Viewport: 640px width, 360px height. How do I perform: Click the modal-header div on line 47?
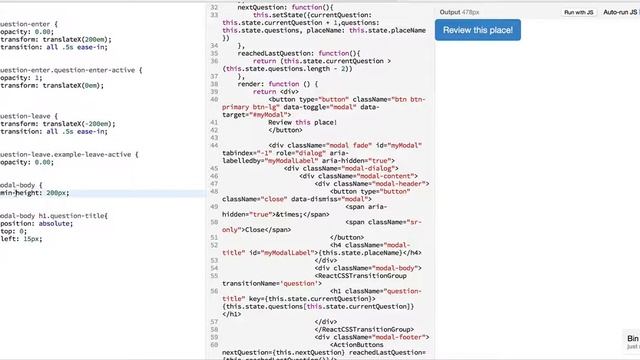(372, 184)
